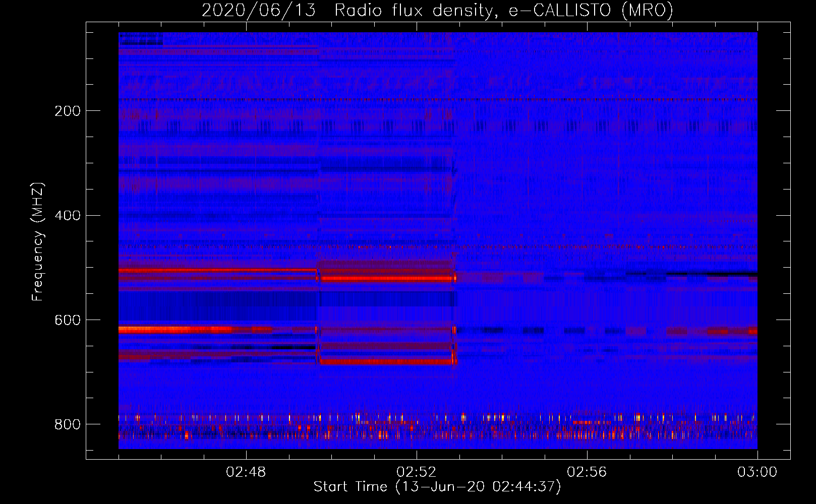Click the 02:52 time tick label
816x504 pixels.
pos(417,472)
